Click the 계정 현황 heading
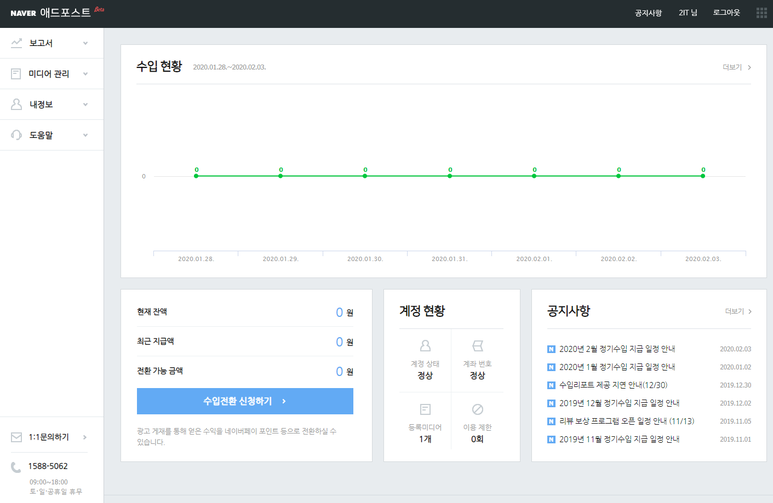The image size is (773, 503). (x=422, y=311)
